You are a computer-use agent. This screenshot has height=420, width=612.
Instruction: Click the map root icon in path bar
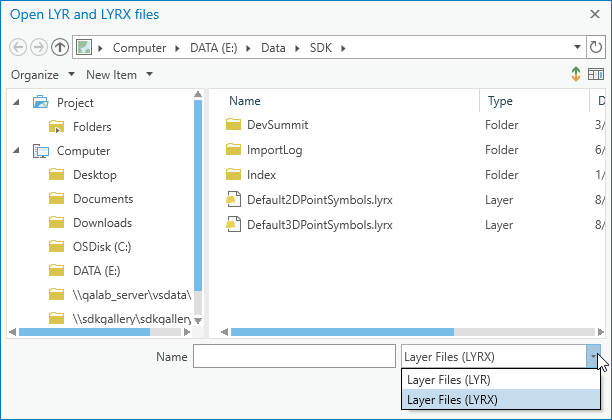(84, 48)
